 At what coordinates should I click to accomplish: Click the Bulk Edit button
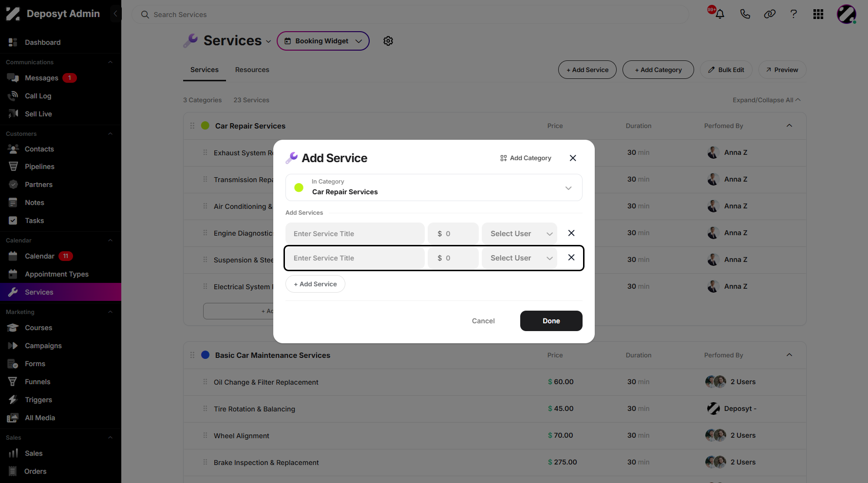(726, 70)
